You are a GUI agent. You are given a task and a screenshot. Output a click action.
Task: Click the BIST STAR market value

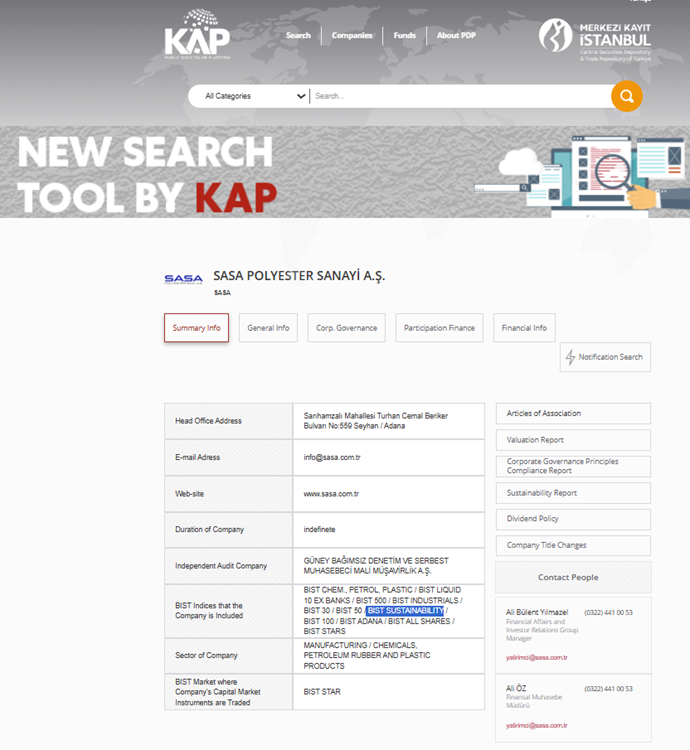click(x=322, y=692)
